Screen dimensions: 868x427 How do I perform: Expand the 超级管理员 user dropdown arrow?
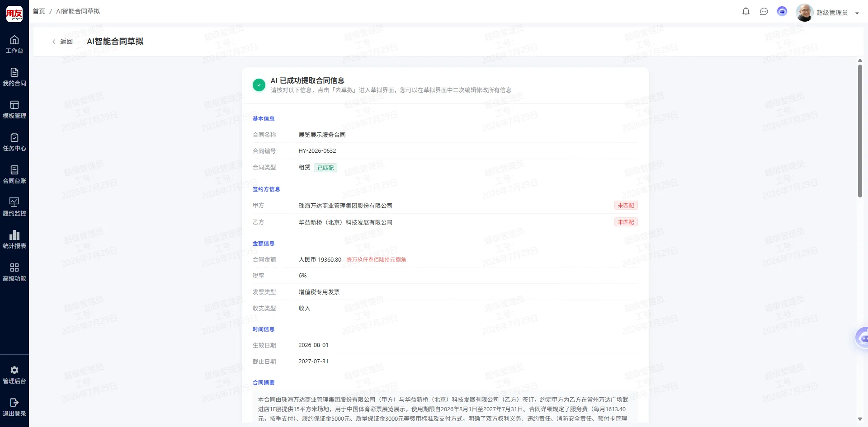click(x=857, y=13)
